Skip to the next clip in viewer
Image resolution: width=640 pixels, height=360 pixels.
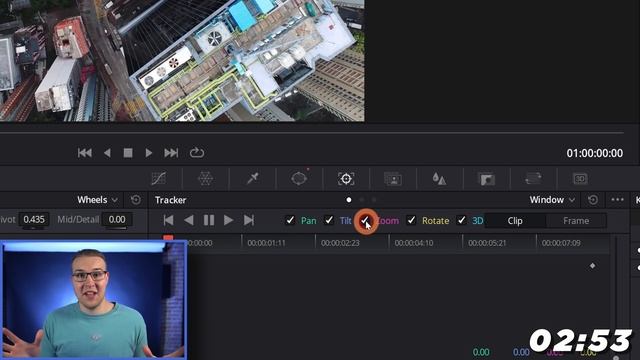171,153
